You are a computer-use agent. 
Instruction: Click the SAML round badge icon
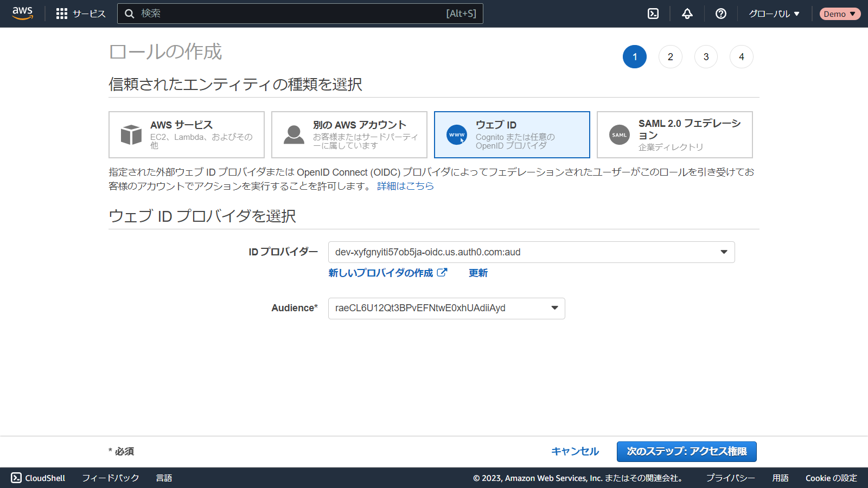[619, 135]
